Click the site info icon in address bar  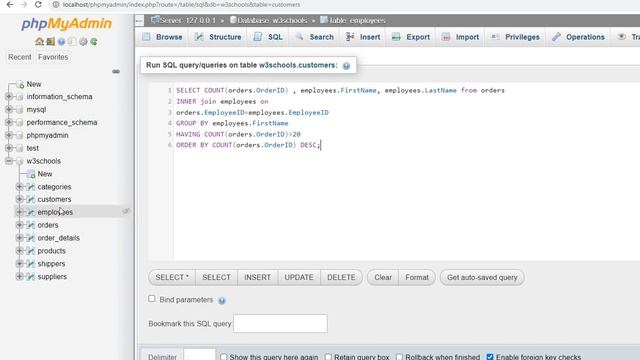pos(56,4)
